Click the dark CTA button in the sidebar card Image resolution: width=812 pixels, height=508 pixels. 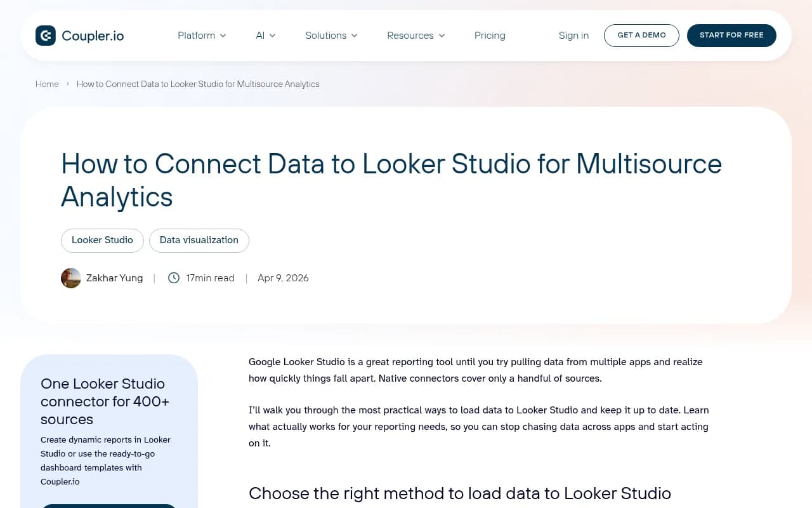tap(108, 506)
